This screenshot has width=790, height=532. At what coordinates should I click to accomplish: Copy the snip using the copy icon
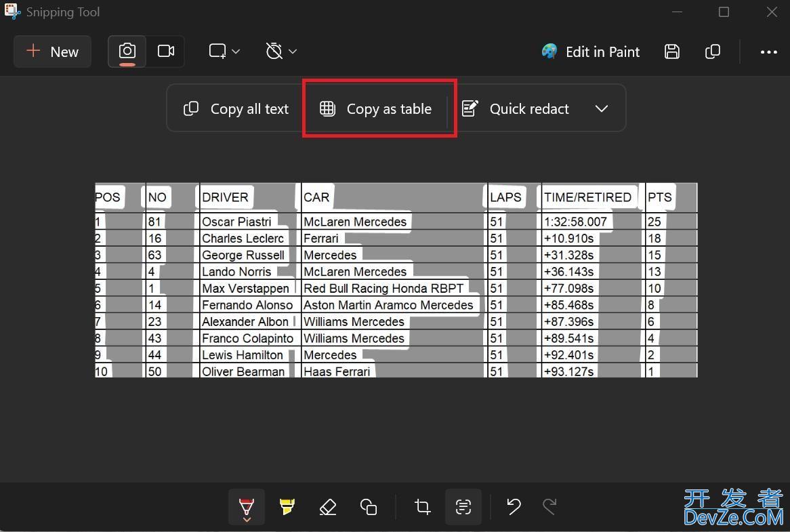[x=712, y=52]
